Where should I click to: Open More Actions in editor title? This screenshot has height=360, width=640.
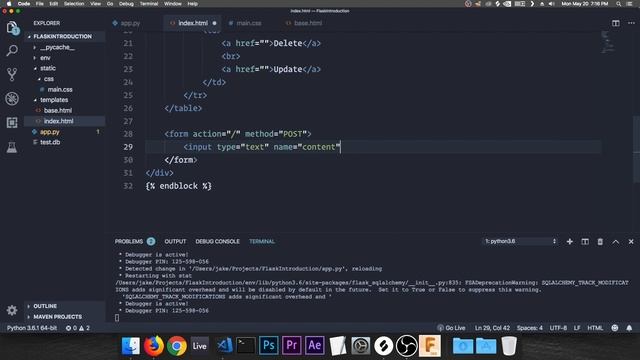tap(631, 23)
